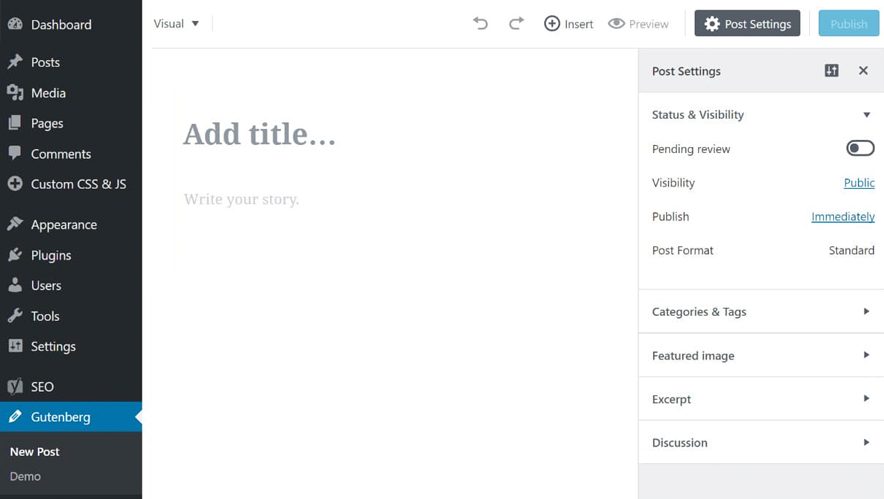Click the settings sliders icon in panel header
884x499 pixels.
[x=832, y=70]
